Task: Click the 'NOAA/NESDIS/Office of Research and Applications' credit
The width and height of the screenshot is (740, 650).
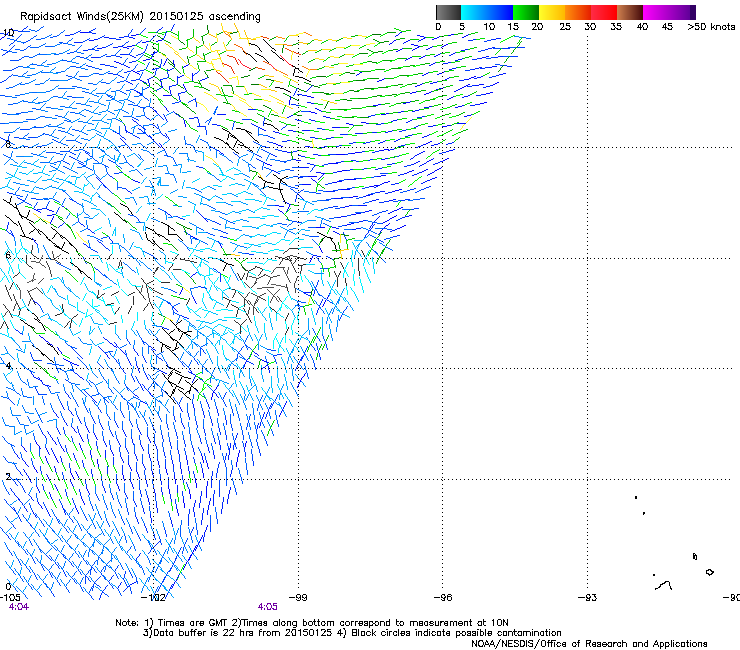Action: coord(589,644)
